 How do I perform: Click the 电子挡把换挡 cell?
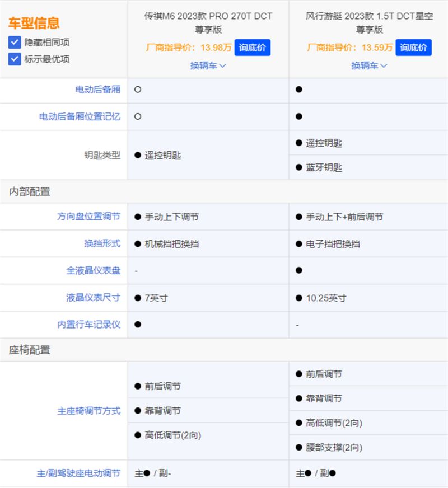click(368, 244)
